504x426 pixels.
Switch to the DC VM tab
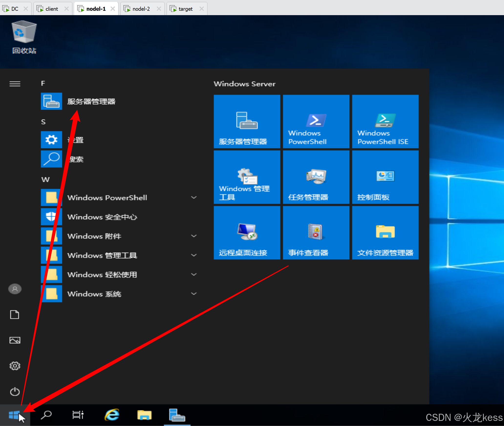[x=15, y=9]
